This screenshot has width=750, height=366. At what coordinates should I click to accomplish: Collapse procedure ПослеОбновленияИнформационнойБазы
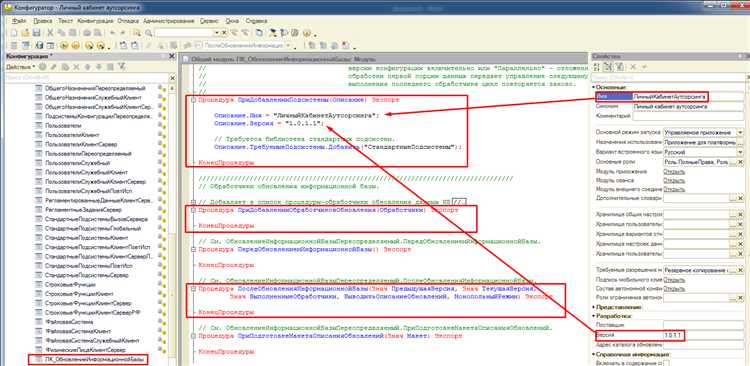193,289
